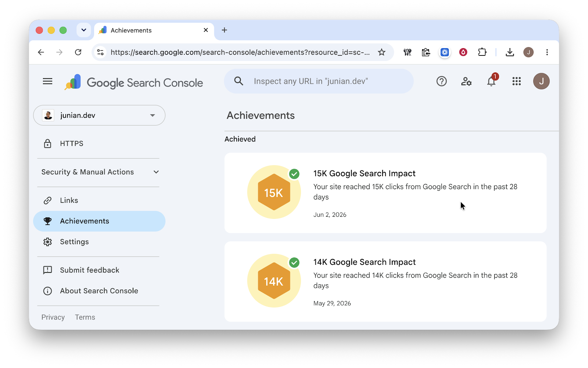Open About Search Console
The width and height of the screenshot is (588, 368).
click(x=99, y=291)
